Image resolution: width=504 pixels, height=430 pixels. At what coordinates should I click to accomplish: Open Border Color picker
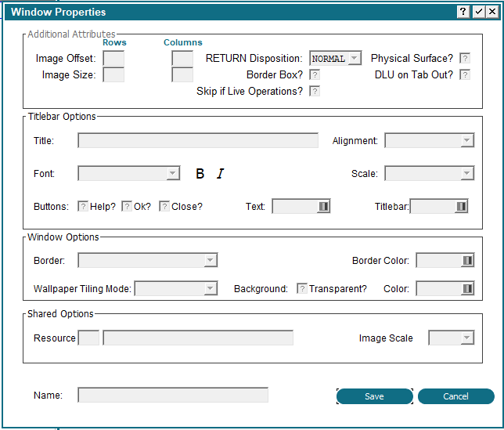coord(467,260)
